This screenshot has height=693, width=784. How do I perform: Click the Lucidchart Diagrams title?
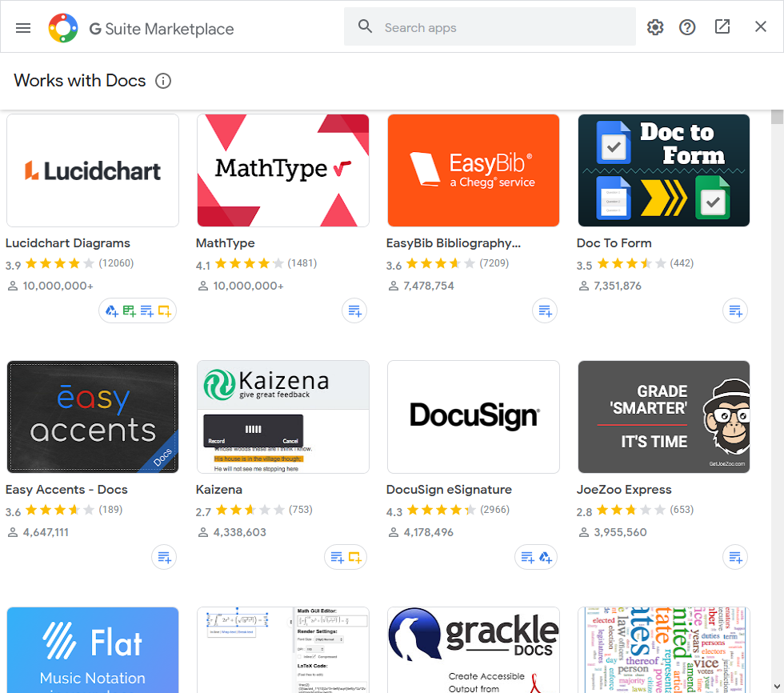[x=68, y=243]
